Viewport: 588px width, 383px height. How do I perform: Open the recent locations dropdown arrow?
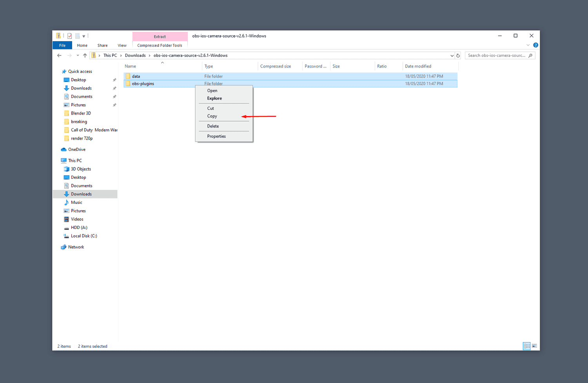[78, 56]
